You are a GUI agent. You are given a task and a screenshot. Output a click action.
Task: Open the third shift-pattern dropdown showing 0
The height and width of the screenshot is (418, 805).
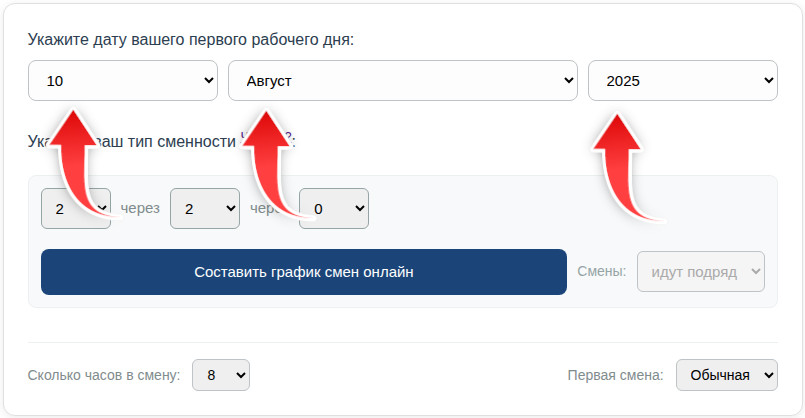pyautogui.click(x=334, y=208)
